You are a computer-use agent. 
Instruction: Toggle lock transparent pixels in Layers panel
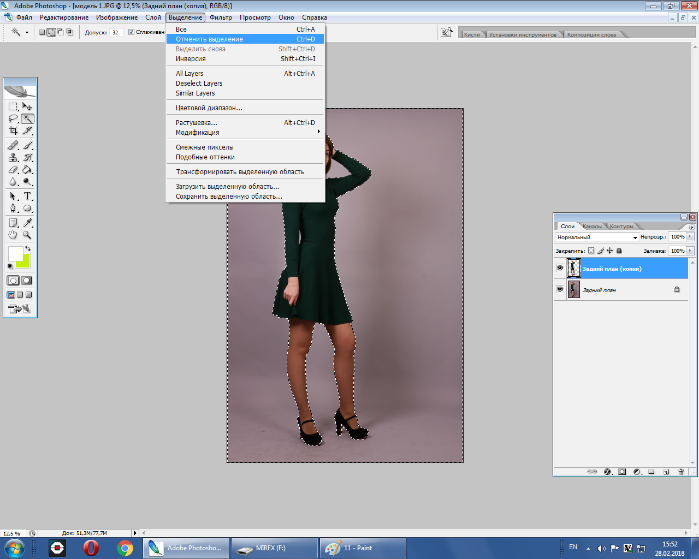(x=591, y=251)
